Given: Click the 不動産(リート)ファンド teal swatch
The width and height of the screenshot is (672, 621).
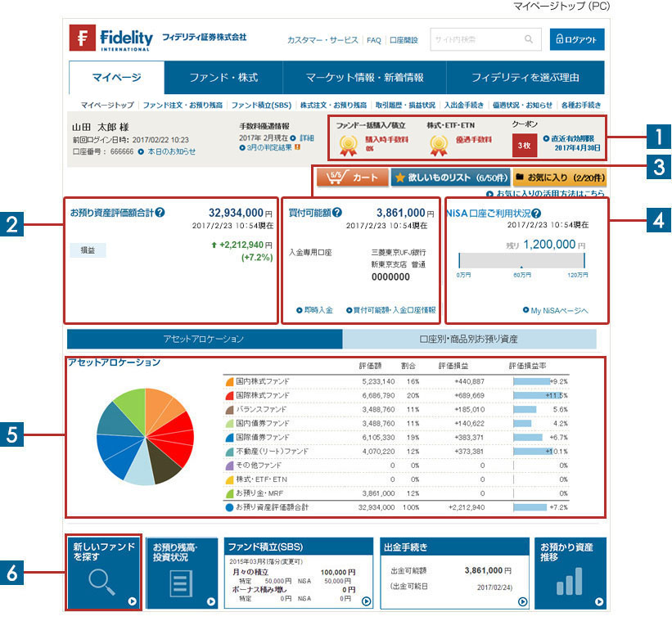Looking at the screenshot, I should [x=229, y=452].
